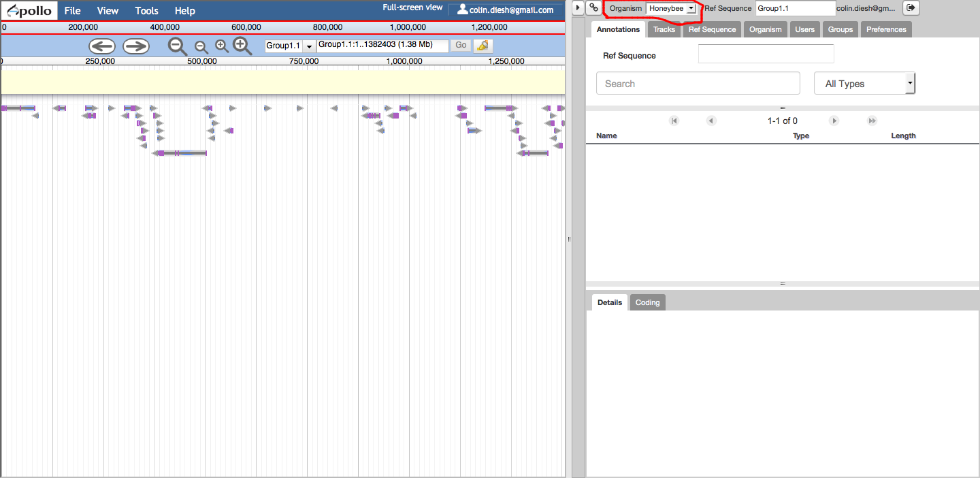The height and width of the screenshot is (478, 980).
Task: Switch to the Organism tab
Action: 766,29
